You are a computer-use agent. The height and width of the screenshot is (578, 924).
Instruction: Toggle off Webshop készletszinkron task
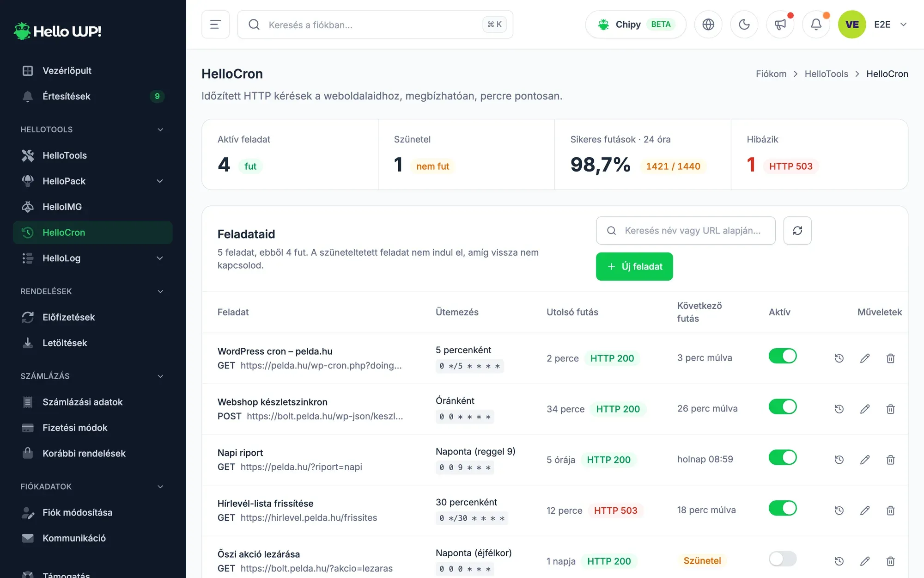[x=783, y=407]
